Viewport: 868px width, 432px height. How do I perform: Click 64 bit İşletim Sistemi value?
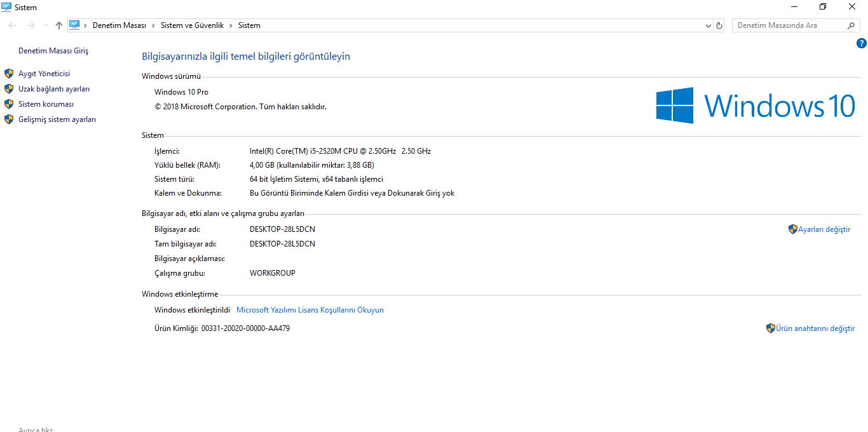pos(316,179)
